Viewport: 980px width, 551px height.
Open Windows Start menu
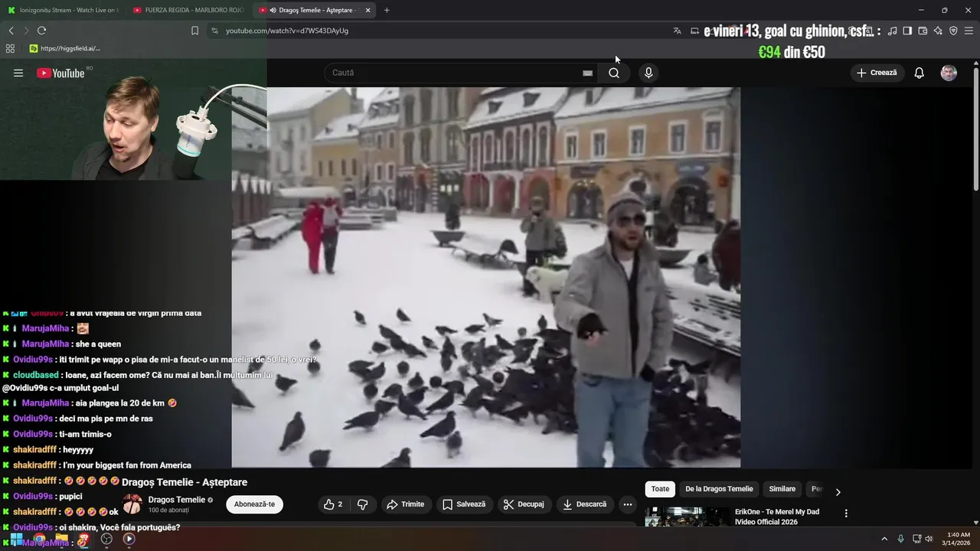pos(16,539)
